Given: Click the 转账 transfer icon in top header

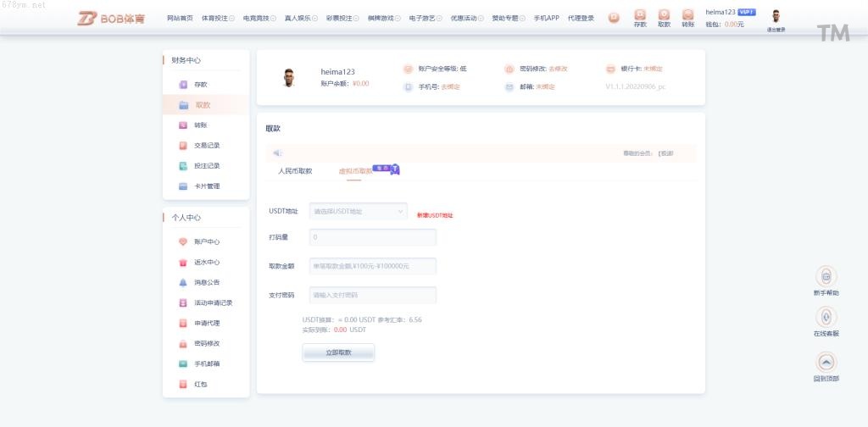Looking at the screenshot, I should tap(687, 15).
